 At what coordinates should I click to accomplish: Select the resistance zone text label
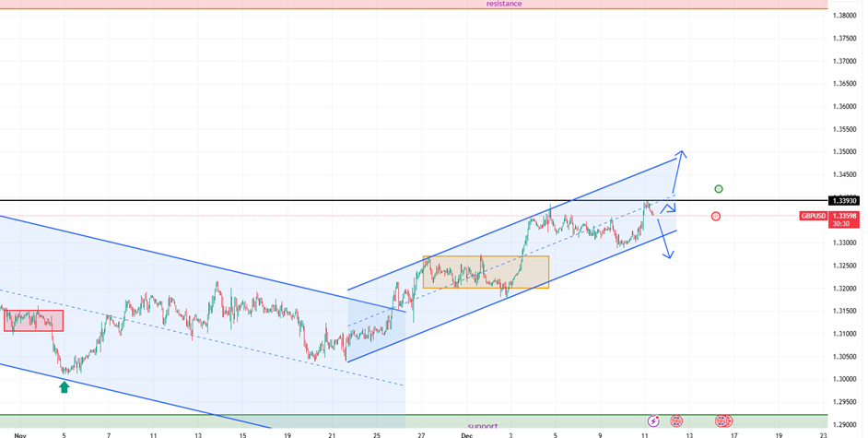click(504, 4)
